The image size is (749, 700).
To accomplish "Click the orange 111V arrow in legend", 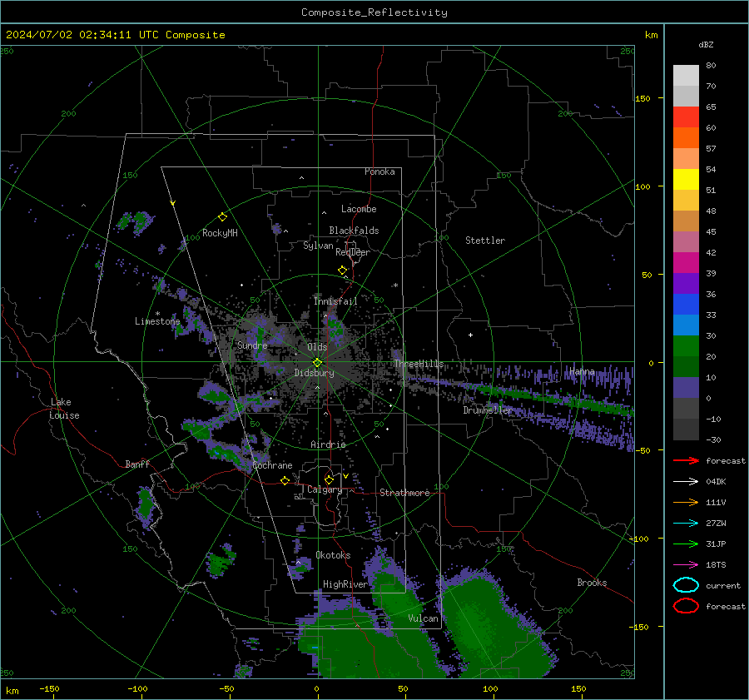I will pyautogui.click(x=686, y=502).
